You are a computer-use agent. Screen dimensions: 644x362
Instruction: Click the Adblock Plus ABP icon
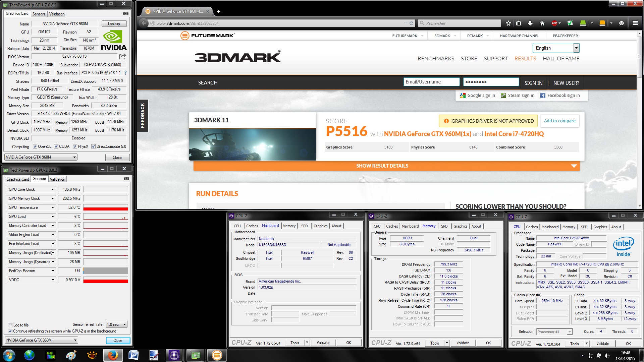click(554, 23)
